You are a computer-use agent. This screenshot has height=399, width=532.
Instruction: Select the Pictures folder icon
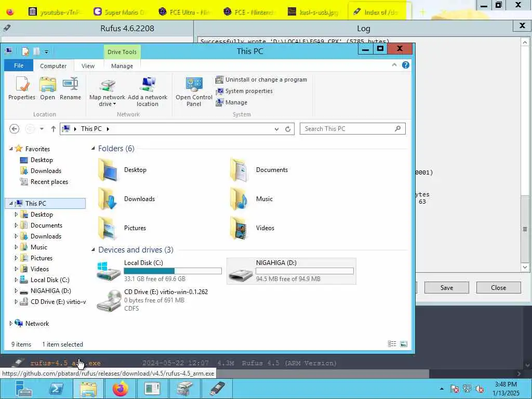[x=108, y=228]
